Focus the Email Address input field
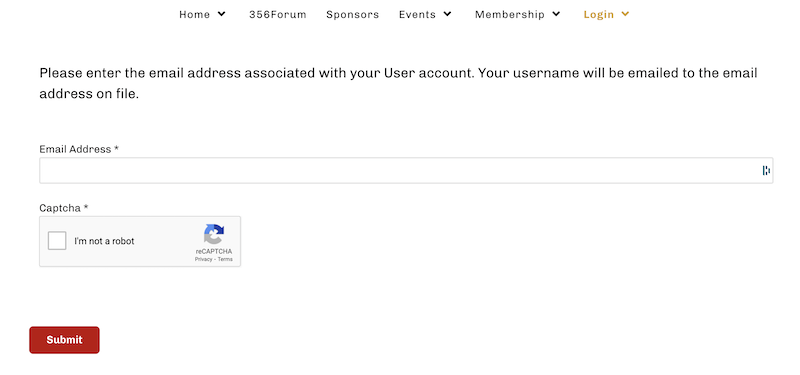Screen dimensions: 800x375 tap(406, 170)
